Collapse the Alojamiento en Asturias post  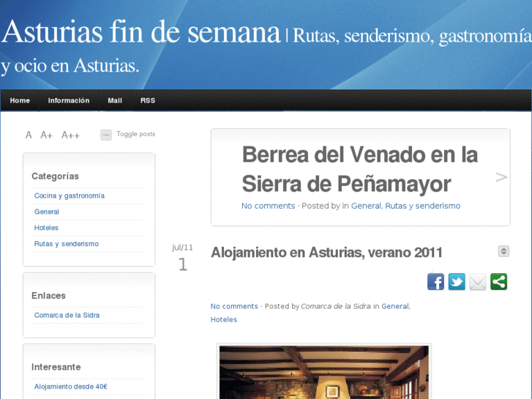point(503,251)
